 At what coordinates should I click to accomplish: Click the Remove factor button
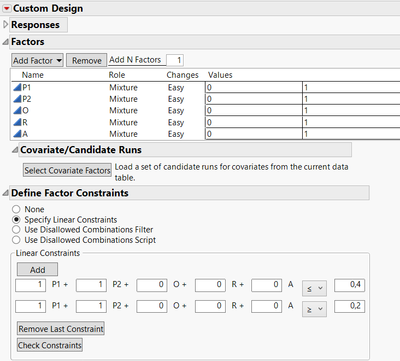87,61
